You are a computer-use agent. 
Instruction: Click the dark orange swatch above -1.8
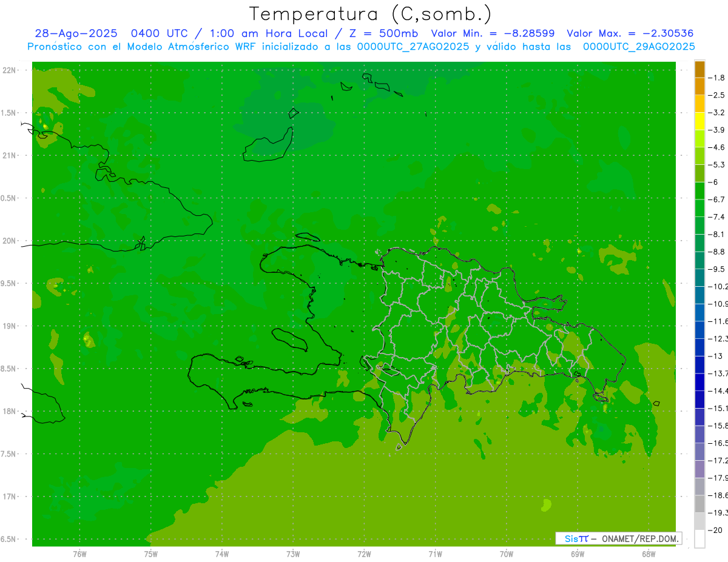tap(699, 69)
